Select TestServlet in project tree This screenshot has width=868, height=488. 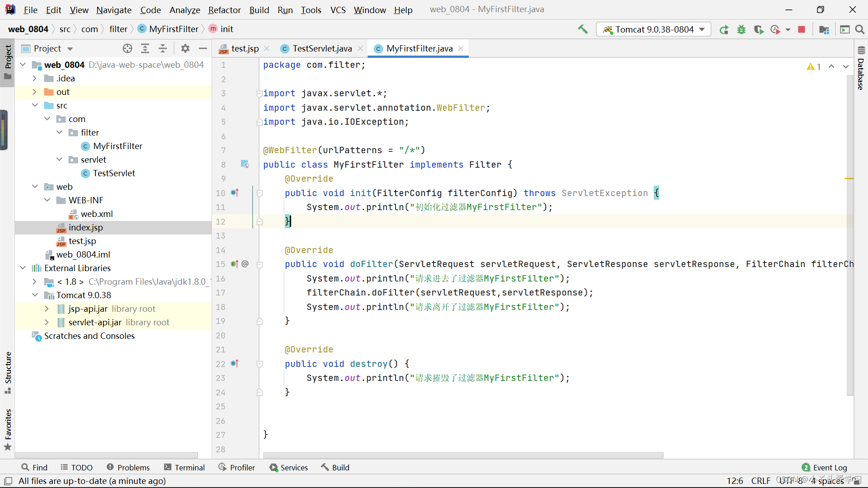(113, 173)
